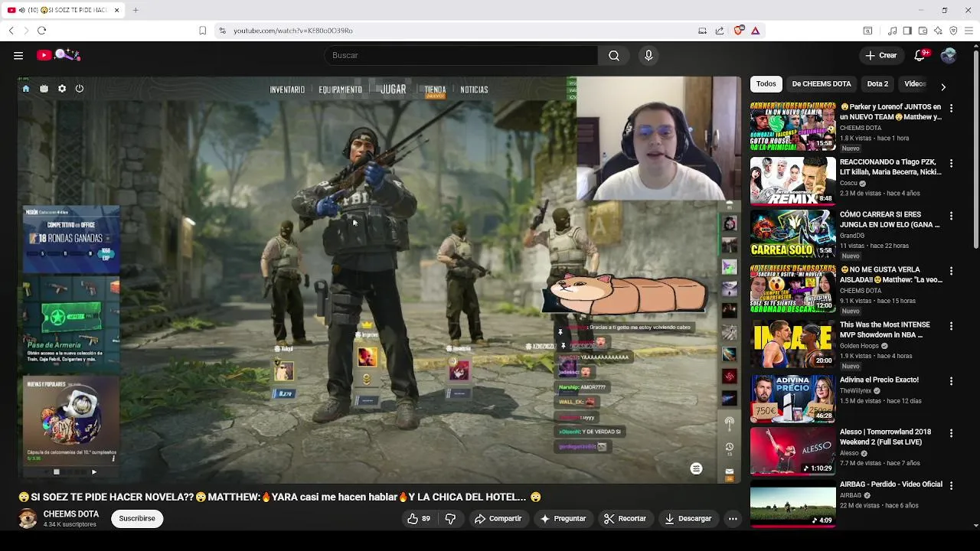980x551 pixels.
Task: Like the video with thumbs up
Action: [x=419, y=519]
